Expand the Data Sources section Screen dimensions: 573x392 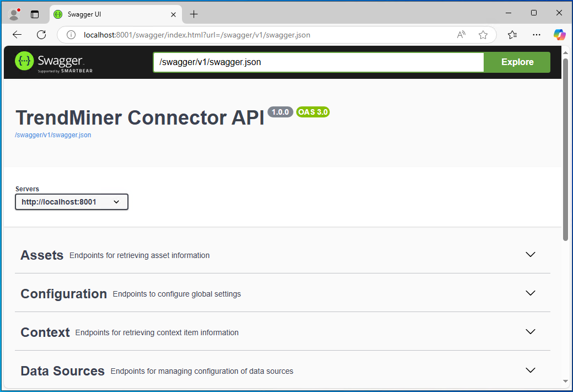530,370
